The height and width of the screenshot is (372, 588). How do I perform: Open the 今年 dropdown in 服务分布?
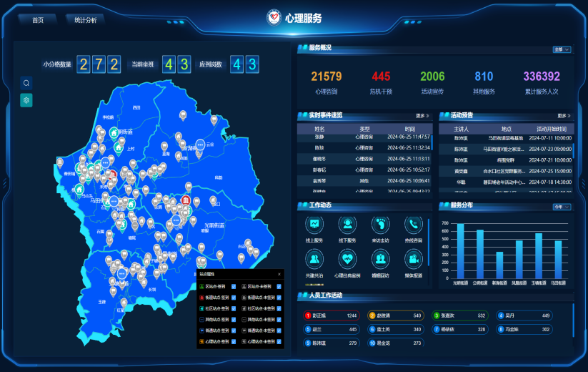point(562,207)
